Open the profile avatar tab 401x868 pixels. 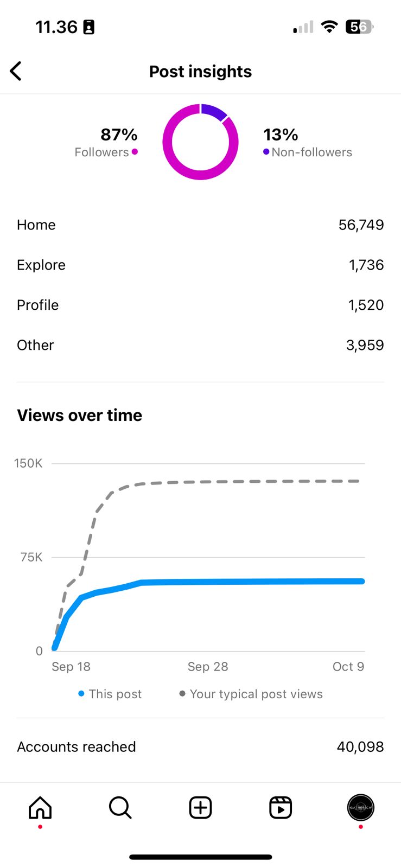click(360, 807)
